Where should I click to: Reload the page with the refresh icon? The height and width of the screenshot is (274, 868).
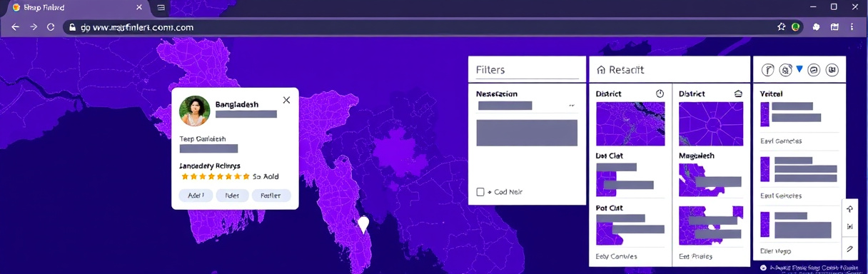51,26
